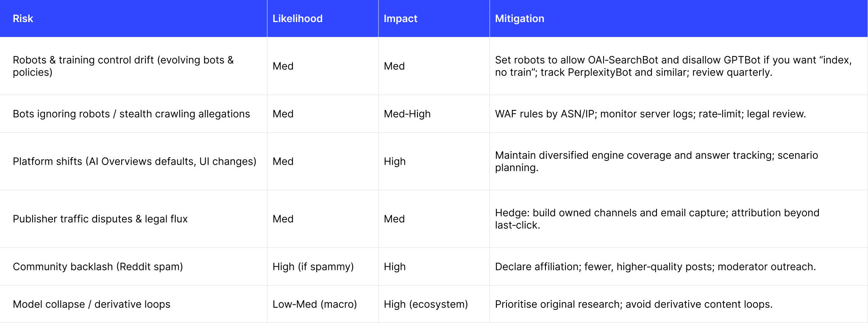The height and width of the screenshot is (323, 868).
Task: Select the 'Declare affiliation' mitigation cell
Action: point(655,267)
